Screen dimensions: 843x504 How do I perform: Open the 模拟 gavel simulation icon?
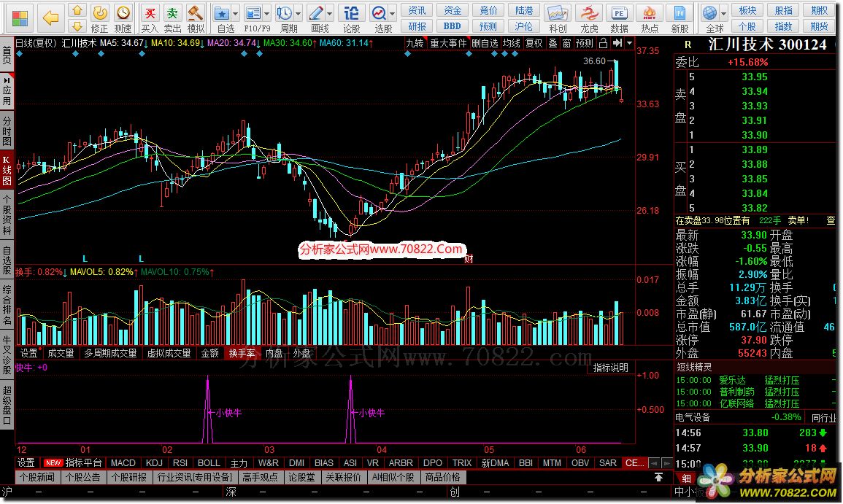click(x=196, y=19)
